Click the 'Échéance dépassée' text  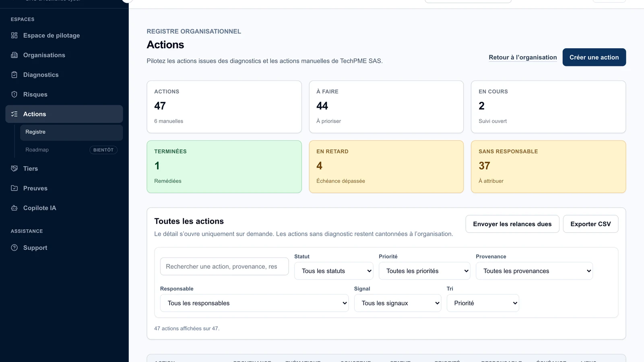click(341, 181)
